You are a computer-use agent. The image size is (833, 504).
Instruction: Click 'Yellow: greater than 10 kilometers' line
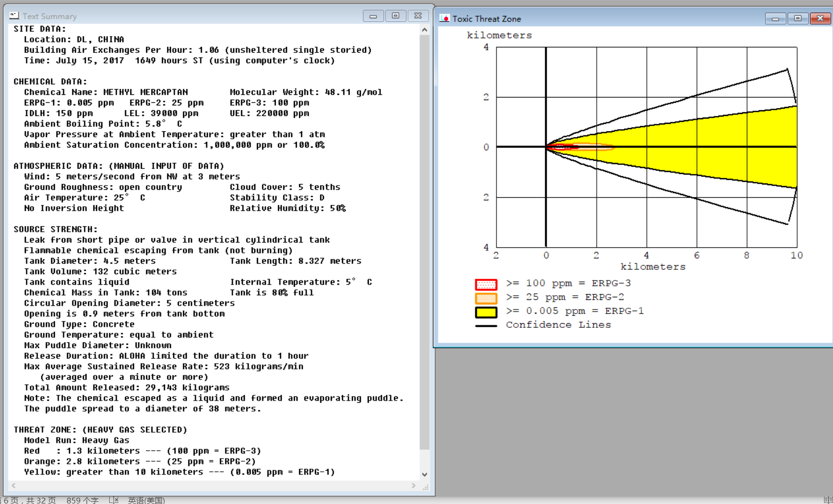[x=179, y=472]
